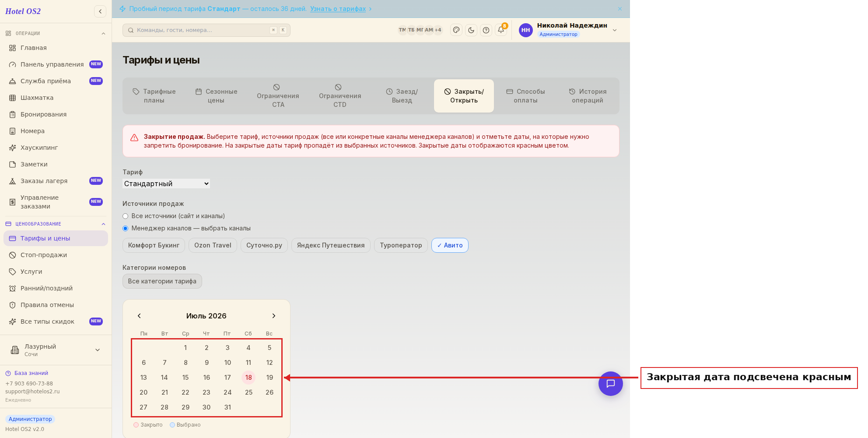Image resolution: width=868 pixels, height=438 pixels.
Task: Open the История операций tab
Action: 588,96
